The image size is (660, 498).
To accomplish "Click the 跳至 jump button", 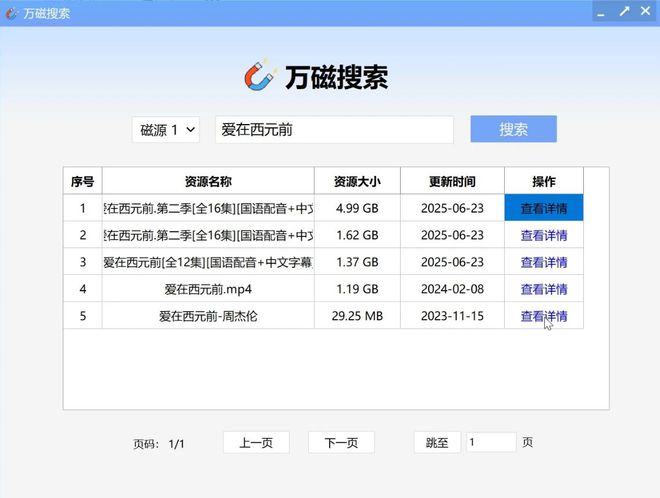I will [437, 442].
